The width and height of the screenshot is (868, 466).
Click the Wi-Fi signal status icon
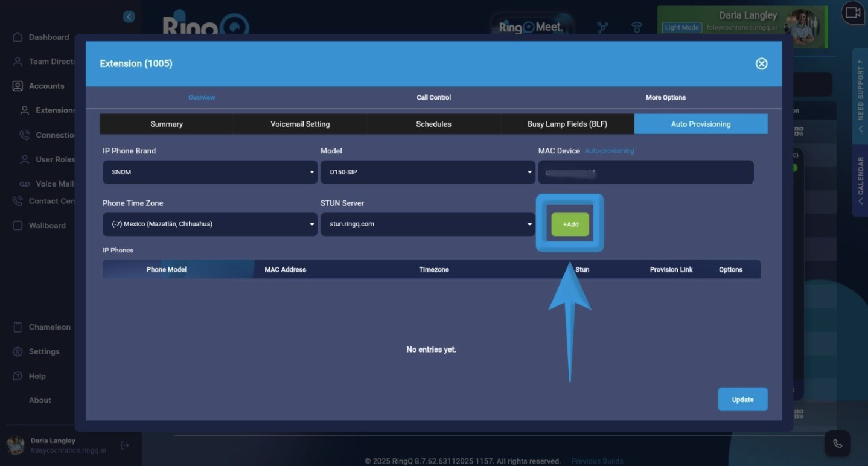(x=636, y=28)
